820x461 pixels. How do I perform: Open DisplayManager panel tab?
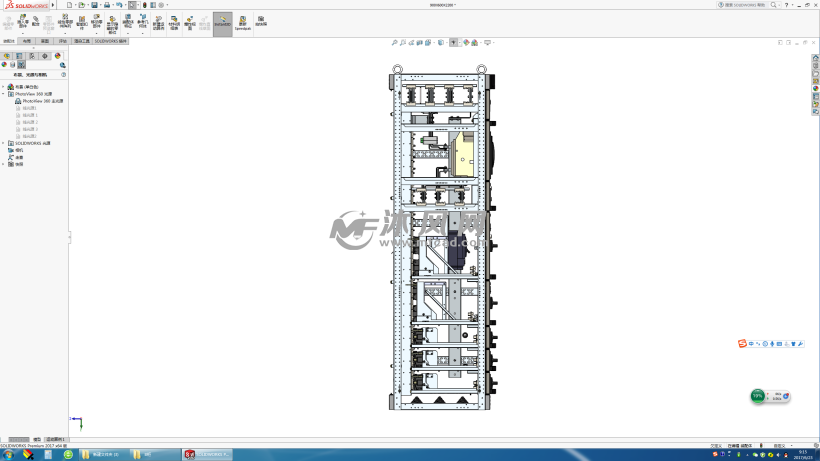click(x=58, y=56)
